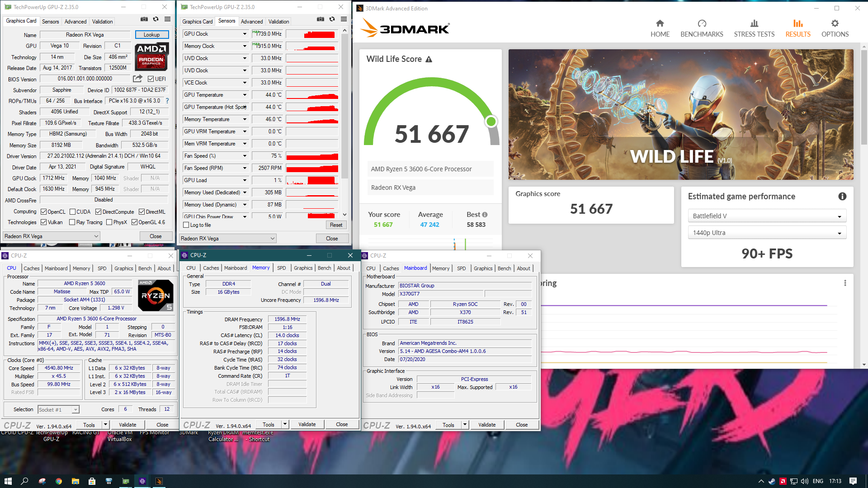The image size is (868, 488).
Task: Click the Wild Life benchmark artwork image
Action: 681,114
